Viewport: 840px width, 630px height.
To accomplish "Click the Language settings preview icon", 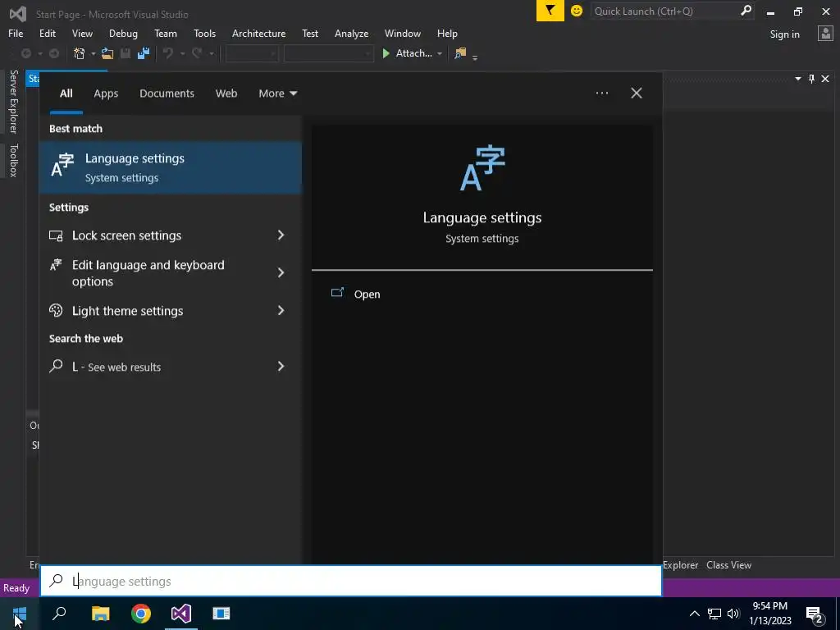I will (x=482, y=167).
